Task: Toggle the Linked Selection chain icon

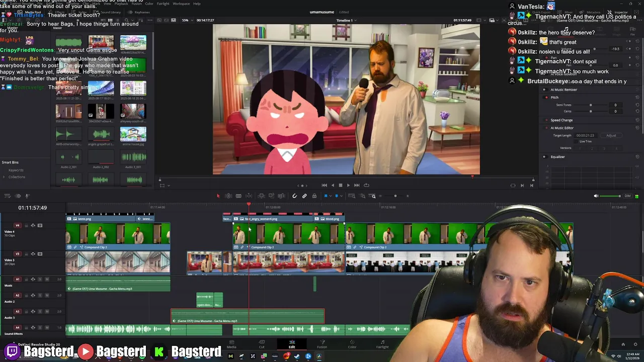Action: click(x=304, y=196)
